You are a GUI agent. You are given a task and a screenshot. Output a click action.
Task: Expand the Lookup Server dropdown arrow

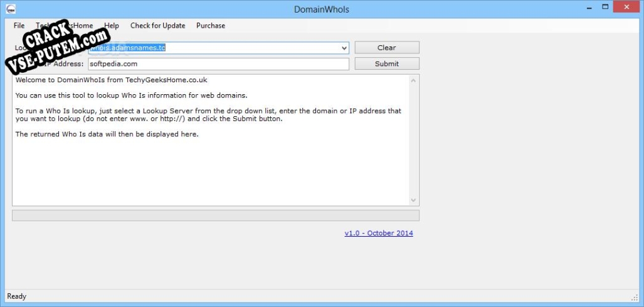tap(344, 48)
